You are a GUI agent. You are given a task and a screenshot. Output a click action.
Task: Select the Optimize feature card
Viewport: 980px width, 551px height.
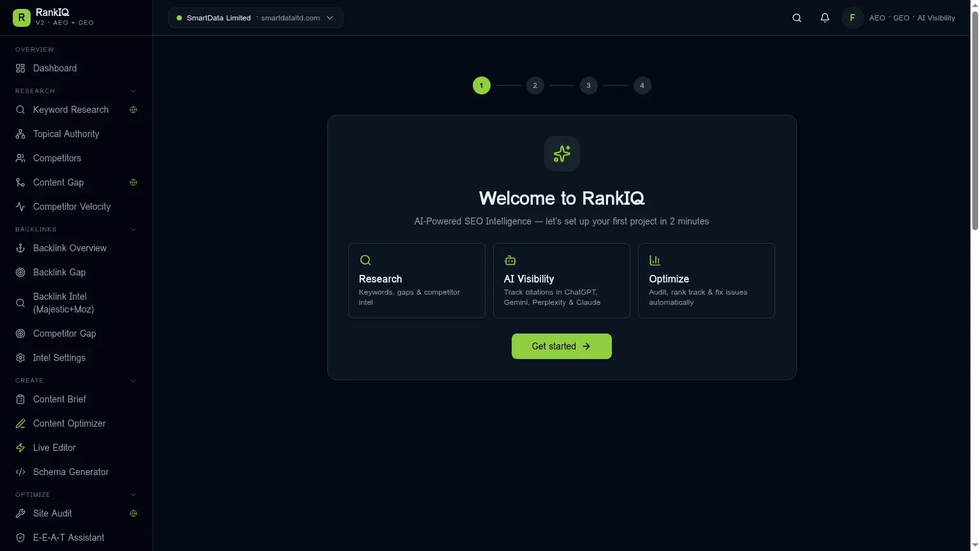click(x=706, y=281)
